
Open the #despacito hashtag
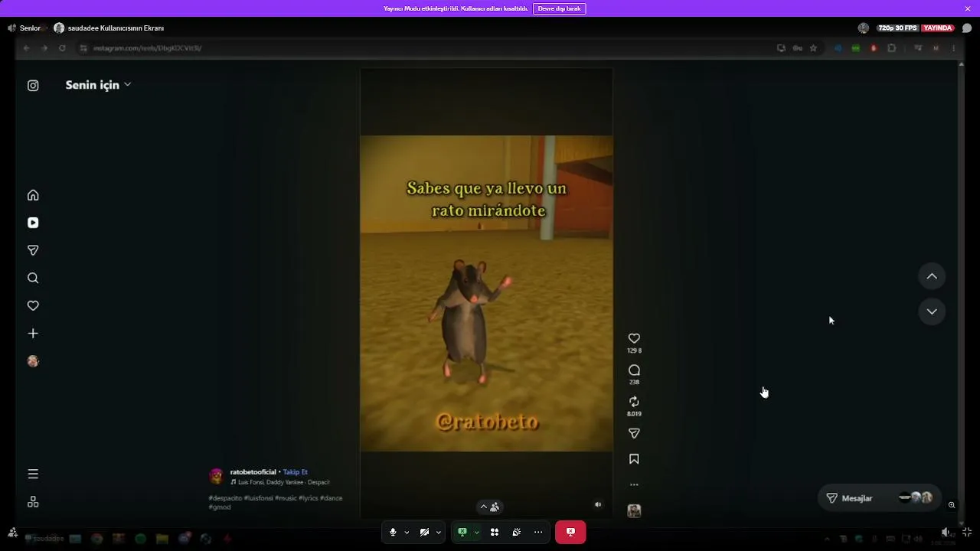point(225,498)
